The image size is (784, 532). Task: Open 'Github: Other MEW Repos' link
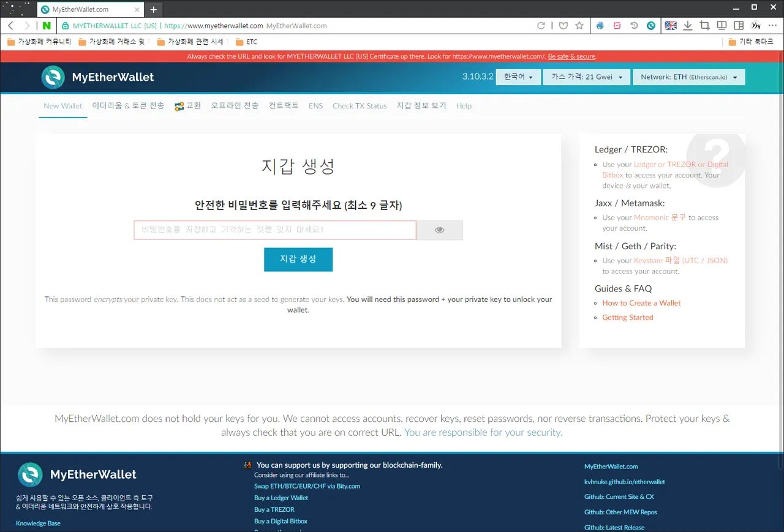[620, 512]
